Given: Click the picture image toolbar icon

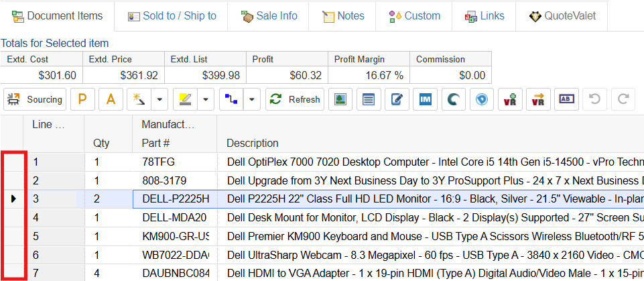Looking at the screenshot, I should pyautogui.click(x=340, y=100).
